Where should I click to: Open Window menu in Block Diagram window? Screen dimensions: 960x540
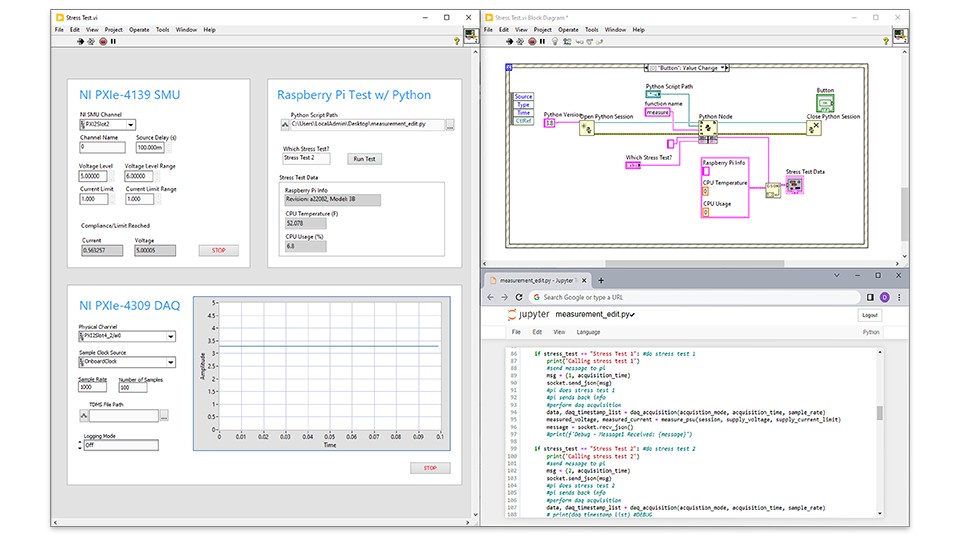point(615,29)
